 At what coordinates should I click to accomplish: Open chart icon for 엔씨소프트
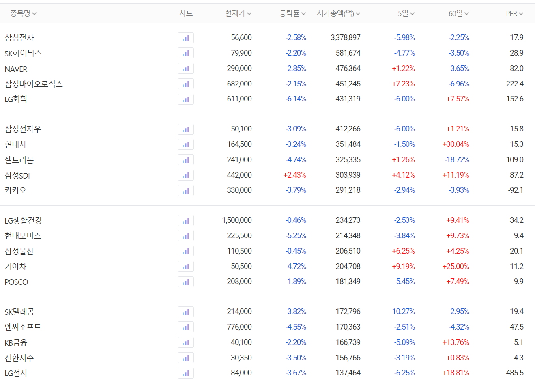pyautogui.click(x=186, y=327)
